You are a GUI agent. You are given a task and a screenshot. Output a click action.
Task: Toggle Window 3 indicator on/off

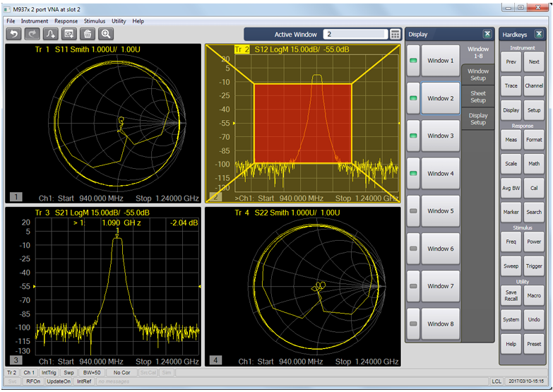(413, 136)
